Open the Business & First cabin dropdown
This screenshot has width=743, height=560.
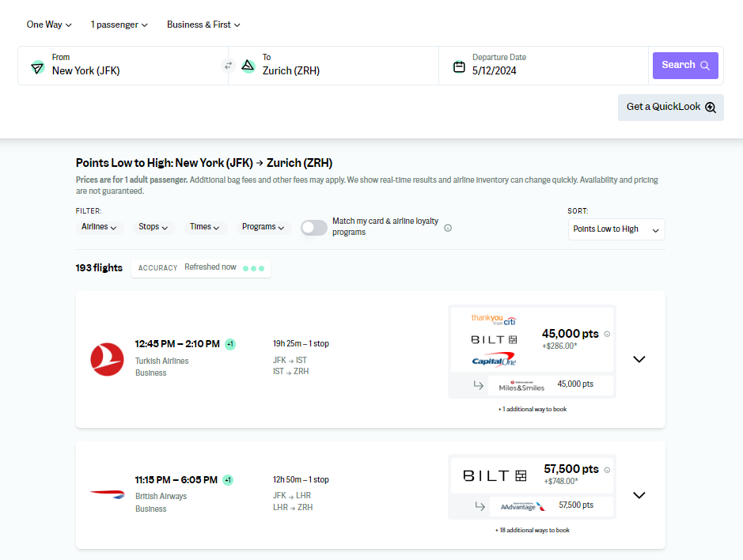point(203,25)
